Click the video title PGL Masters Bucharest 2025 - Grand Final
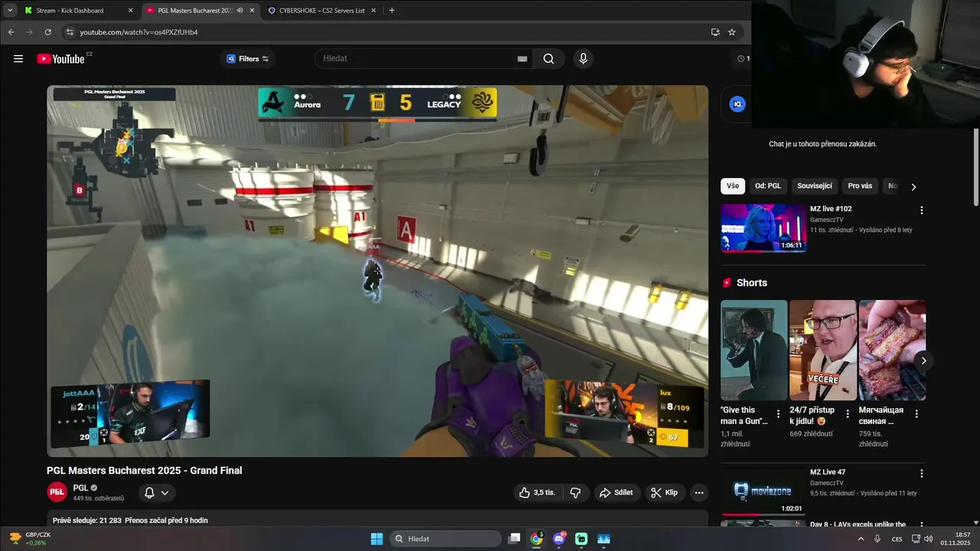This screenshot has width=980, height=551. (x=145, y=471)
